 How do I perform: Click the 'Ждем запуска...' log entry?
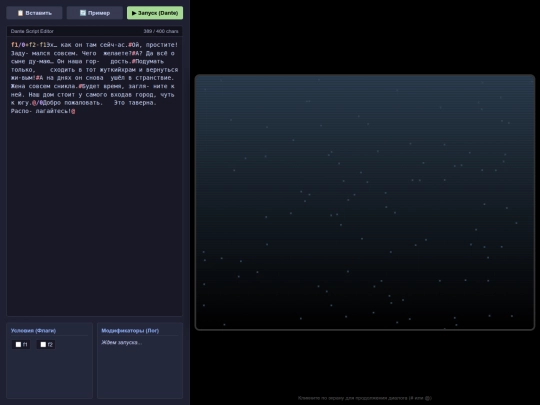point(122,342)
